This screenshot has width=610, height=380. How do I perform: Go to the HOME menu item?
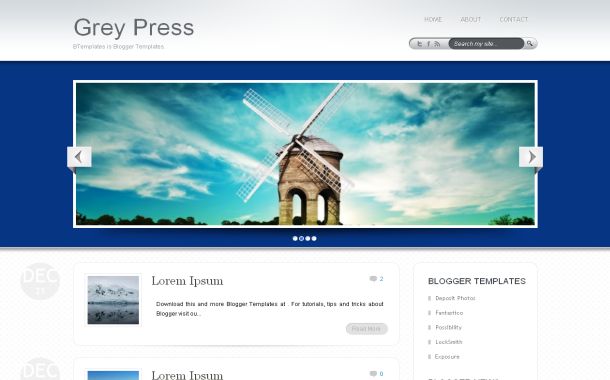click(433, 19)
